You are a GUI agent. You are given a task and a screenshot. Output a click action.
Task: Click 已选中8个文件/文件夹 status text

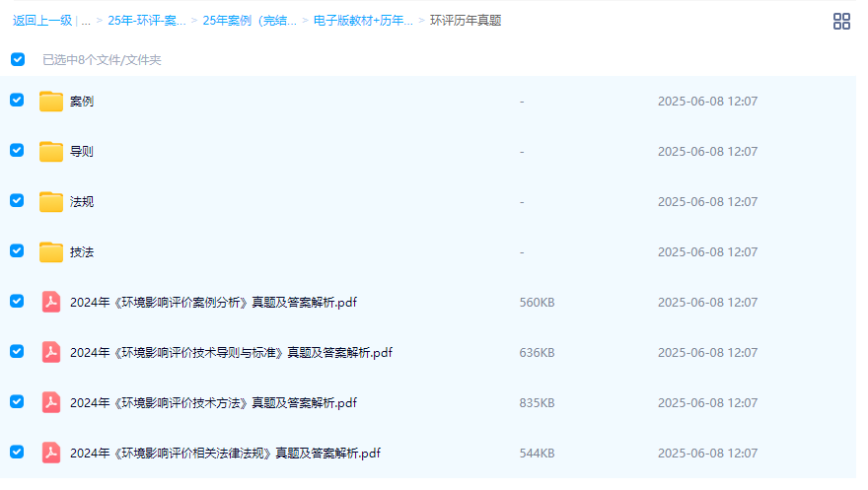pos(102,60)
